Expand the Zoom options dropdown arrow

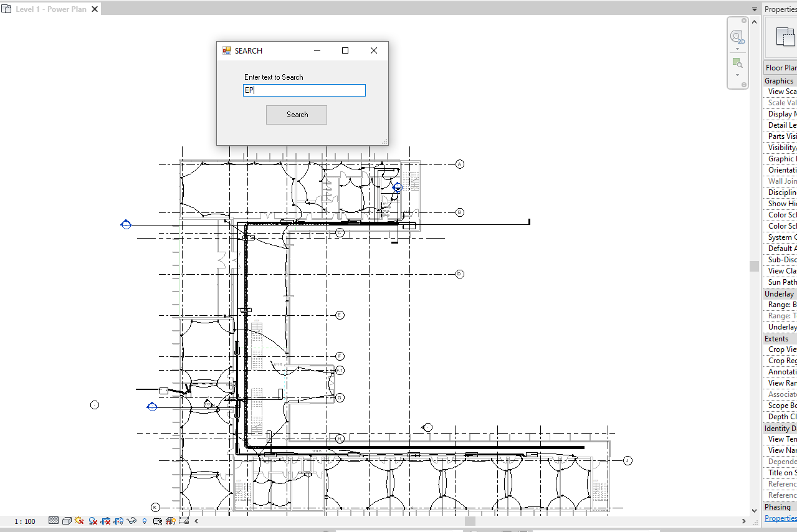coord(737,75)
